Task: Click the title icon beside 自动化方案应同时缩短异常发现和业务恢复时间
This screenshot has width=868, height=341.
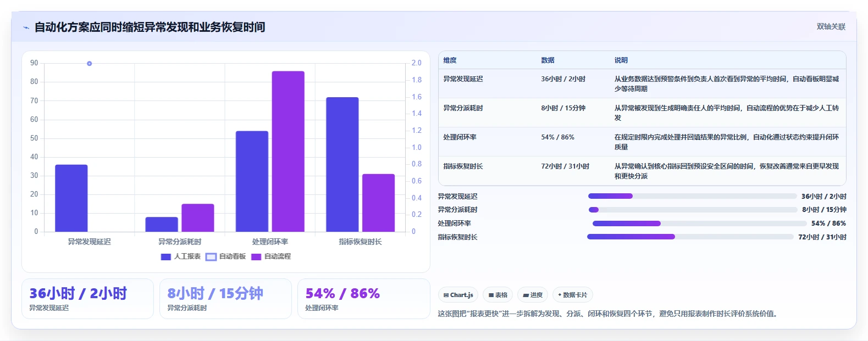Action: coord(26,27)
